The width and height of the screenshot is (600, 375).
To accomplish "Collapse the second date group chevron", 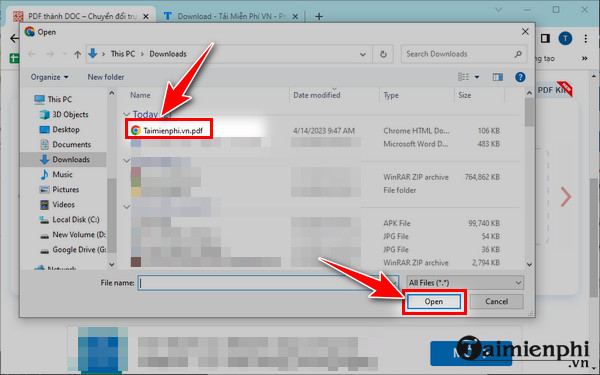I will [127, 160].
